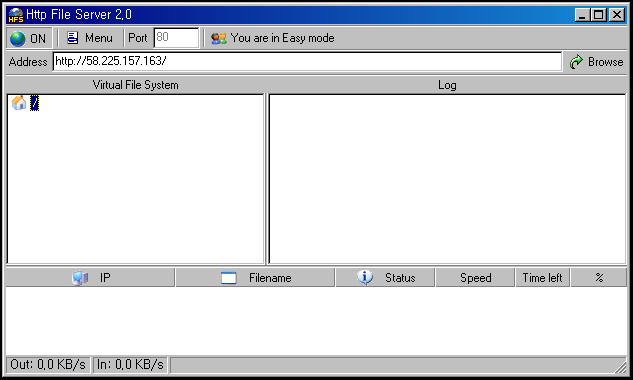Click the home icon in Virtual File System

pos(19,103)
